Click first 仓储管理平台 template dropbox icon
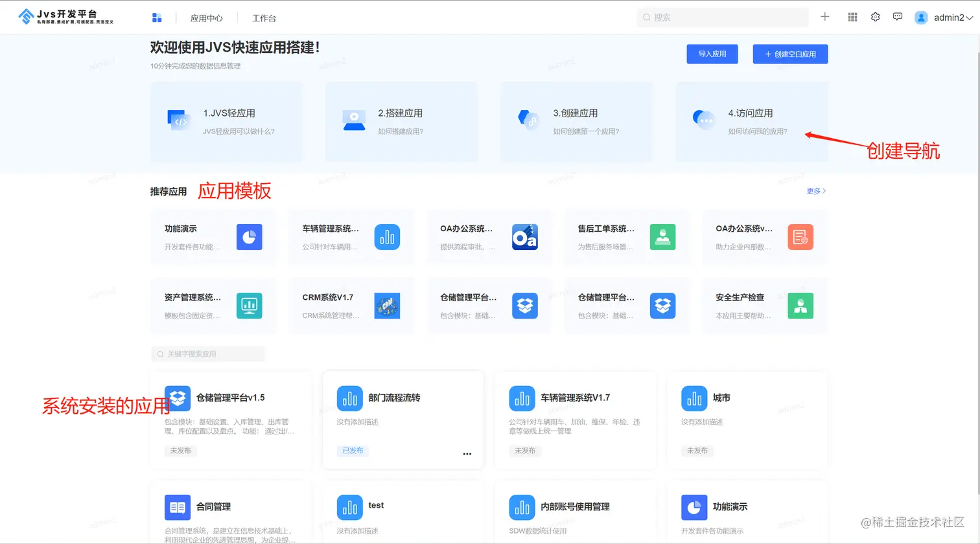Image resolution: width=980 pixels, height=544 pixels. point(525,306)
